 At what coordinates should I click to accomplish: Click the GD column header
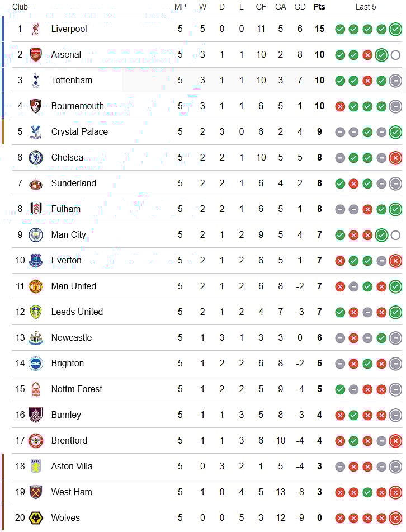tap(300, 7)
